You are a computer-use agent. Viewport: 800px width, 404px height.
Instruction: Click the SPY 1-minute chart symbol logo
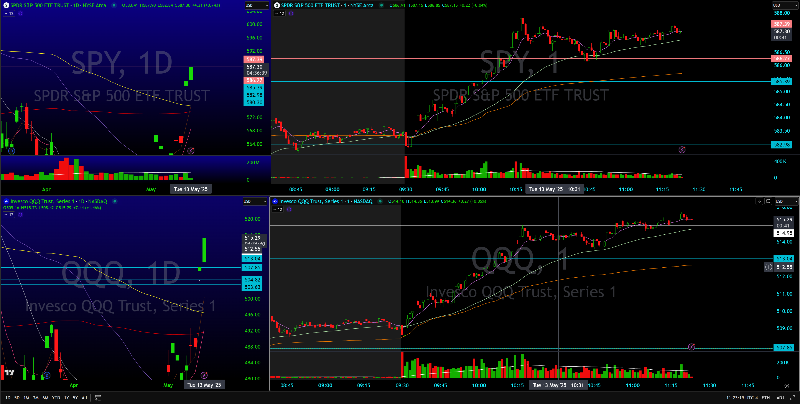277,5
